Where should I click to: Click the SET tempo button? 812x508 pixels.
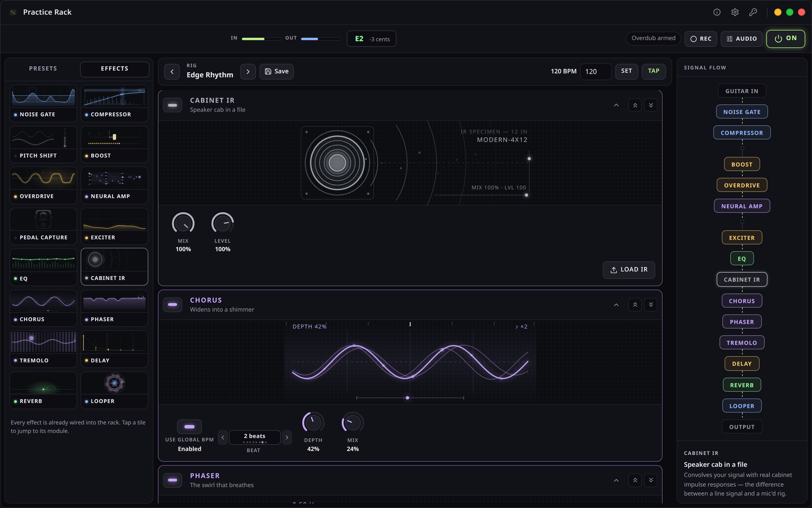tap(626, 71)
